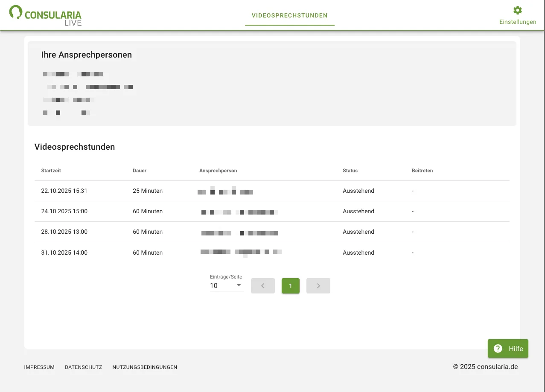This screenshot has height=392, width=545.
Task: Select page 1 in pagination
Action: tap(290, 286)
